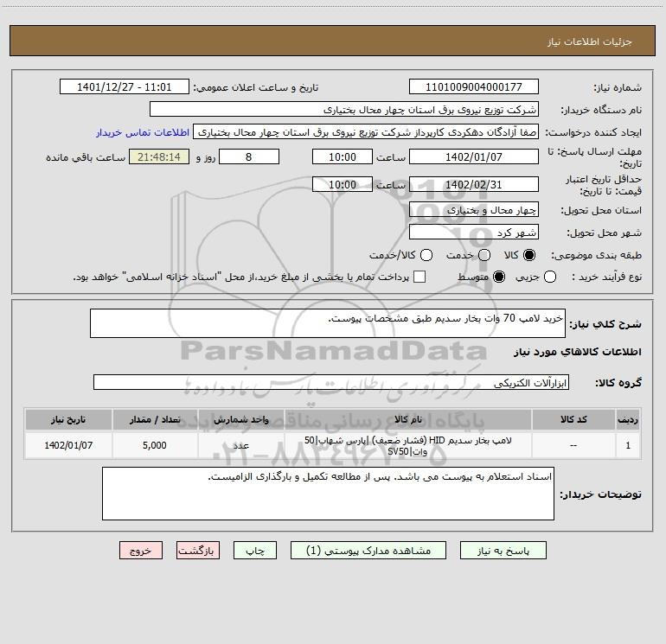Click the خروج exit button
This screenshot has width=666, height=644.
(x=141, y=550)
